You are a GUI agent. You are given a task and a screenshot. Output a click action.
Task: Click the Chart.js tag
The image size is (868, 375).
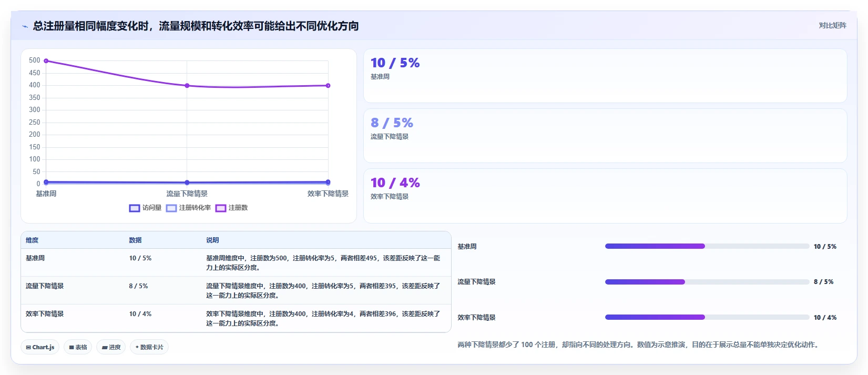coord(40,347)
